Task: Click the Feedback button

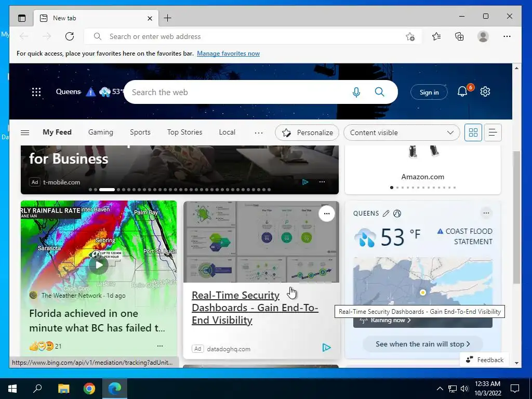Action: tap(485, 360)
